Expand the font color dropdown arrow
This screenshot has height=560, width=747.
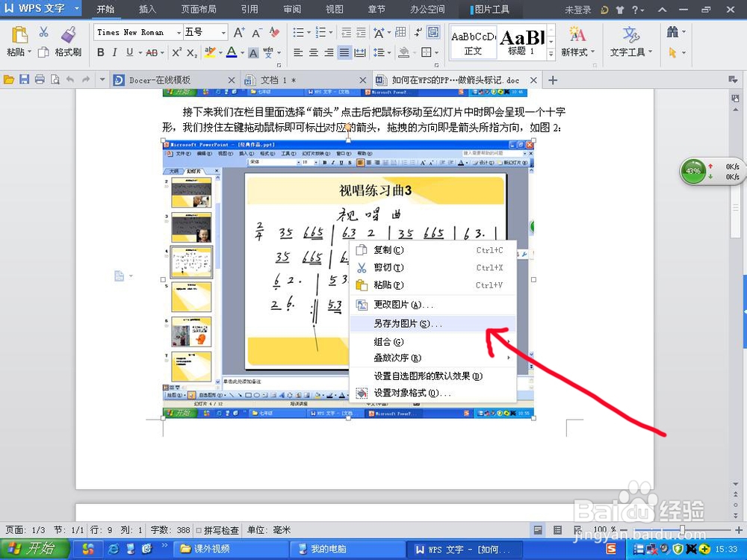pos(243,51)
